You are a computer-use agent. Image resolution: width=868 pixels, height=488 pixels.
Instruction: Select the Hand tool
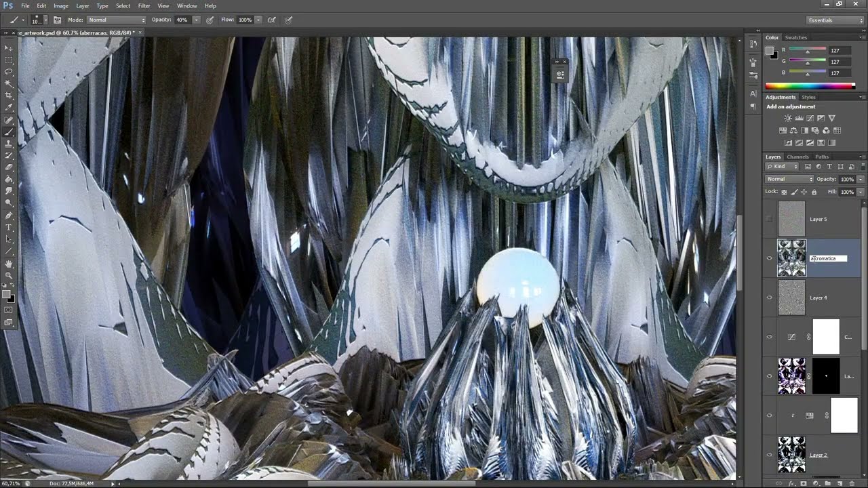[9, 264]
